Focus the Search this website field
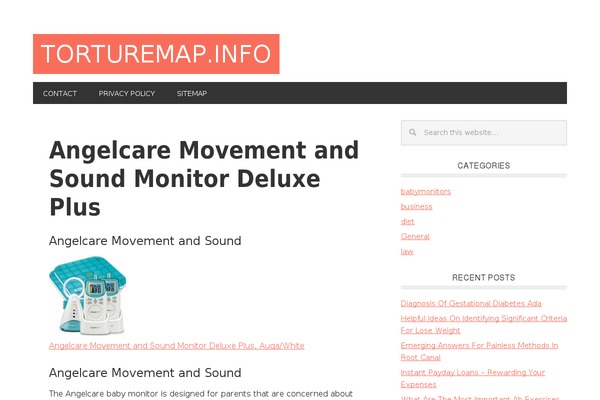This screenshot has height=400, width=600. tap(484, 132)
